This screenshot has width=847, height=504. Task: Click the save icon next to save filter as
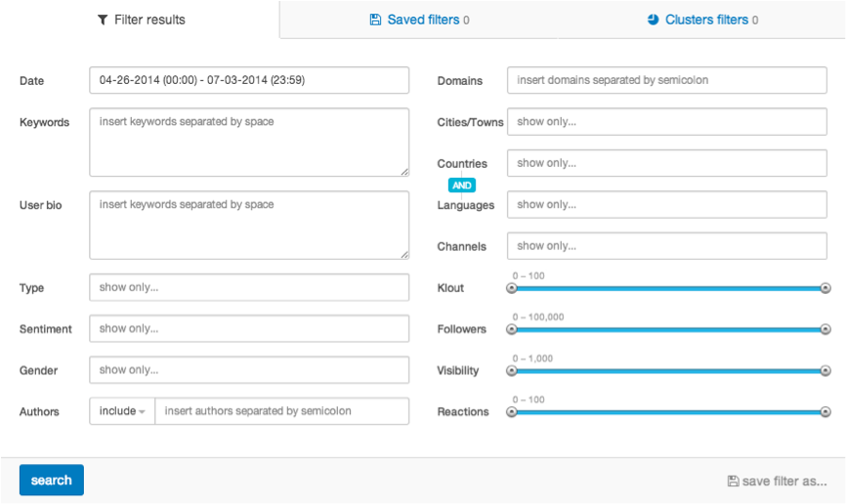[x=733, y=482]
